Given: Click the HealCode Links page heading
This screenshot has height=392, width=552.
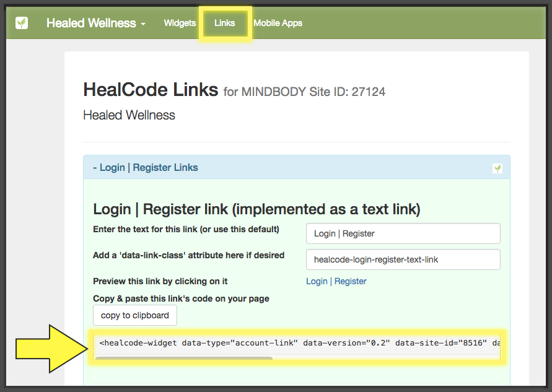Looking at the screenshot, I should 151,90.
